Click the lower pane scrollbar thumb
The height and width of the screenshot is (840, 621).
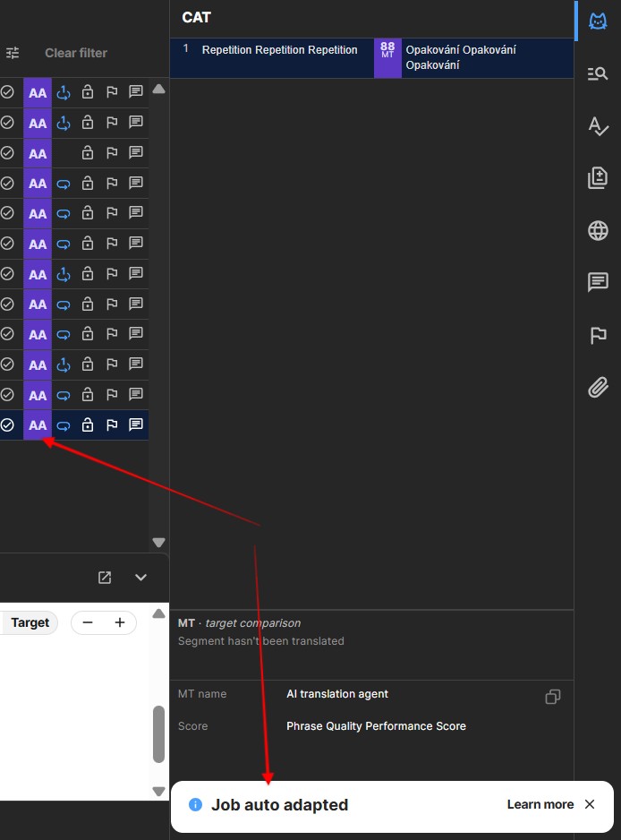[158, 734]
